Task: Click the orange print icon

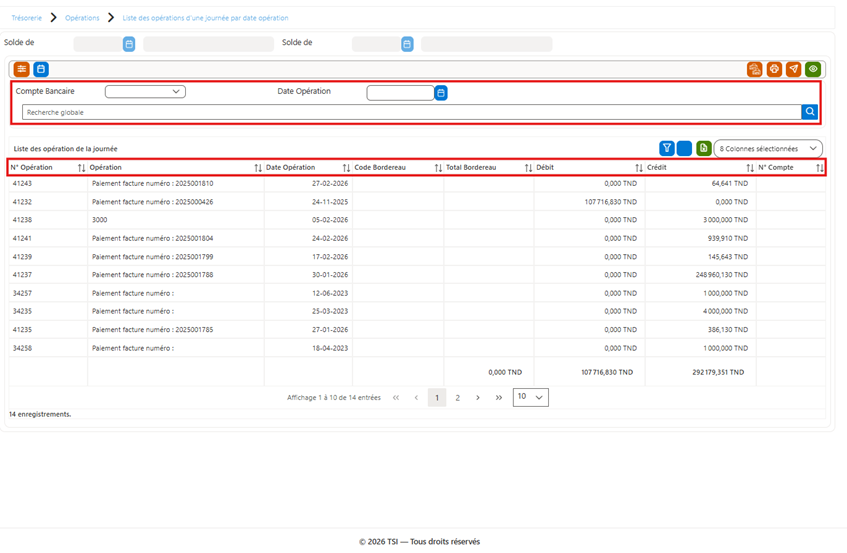Action: (774, 69)
